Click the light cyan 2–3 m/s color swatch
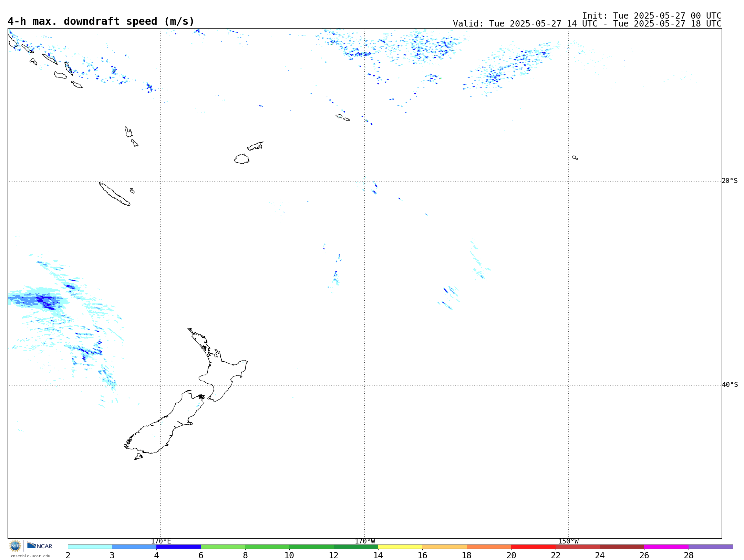The width and height of the screenshot is (744, 560). click(90, 547)
